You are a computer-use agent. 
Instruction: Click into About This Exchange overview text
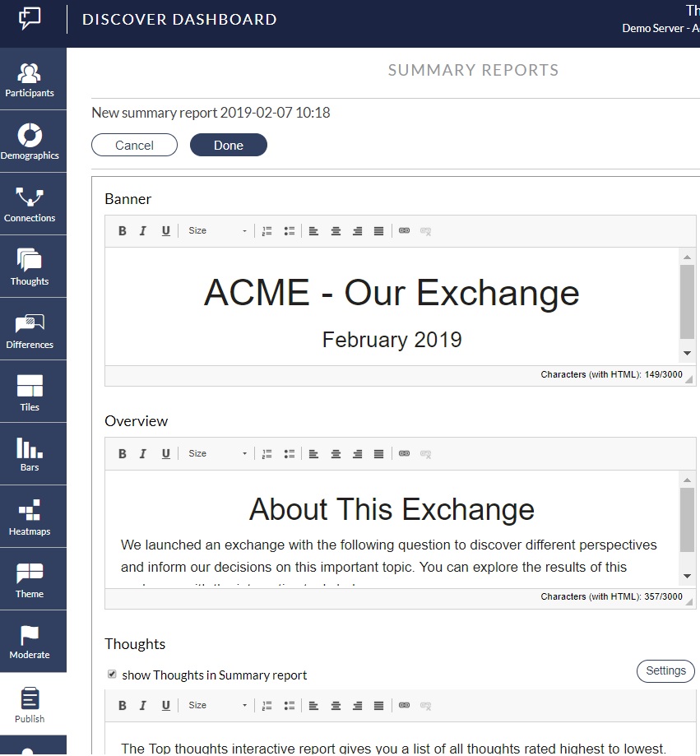click(392, 509)
